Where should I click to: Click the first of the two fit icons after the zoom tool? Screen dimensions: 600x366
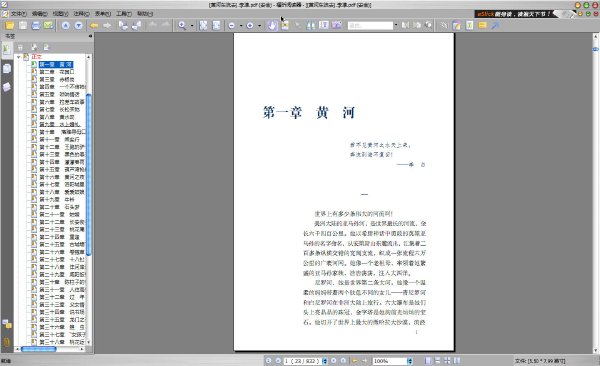pyautogui.click(x=203, y=26)
